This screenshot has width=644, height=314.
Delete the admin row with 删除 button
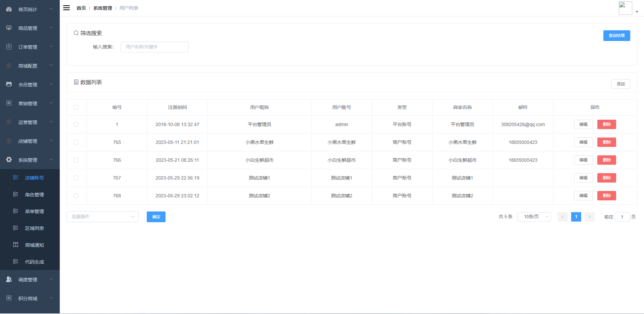pos(606,124)
